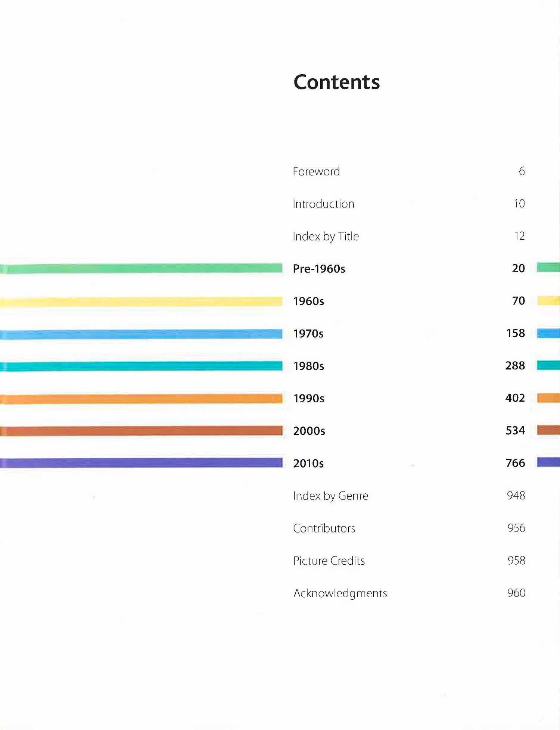Image resolution: width=560 pixels, height=730 pixels.
Task: Go to the Introduction section
Action: (323, 204)
